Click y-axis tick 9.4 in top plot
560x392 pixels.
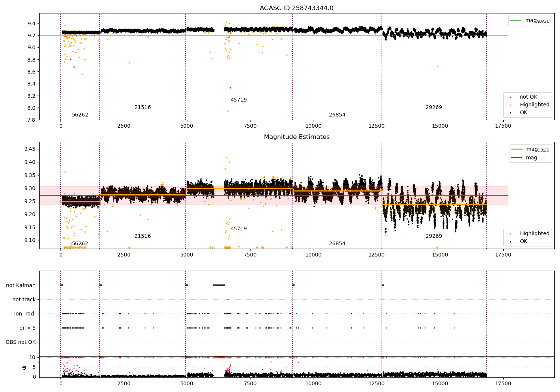[31, 24]
